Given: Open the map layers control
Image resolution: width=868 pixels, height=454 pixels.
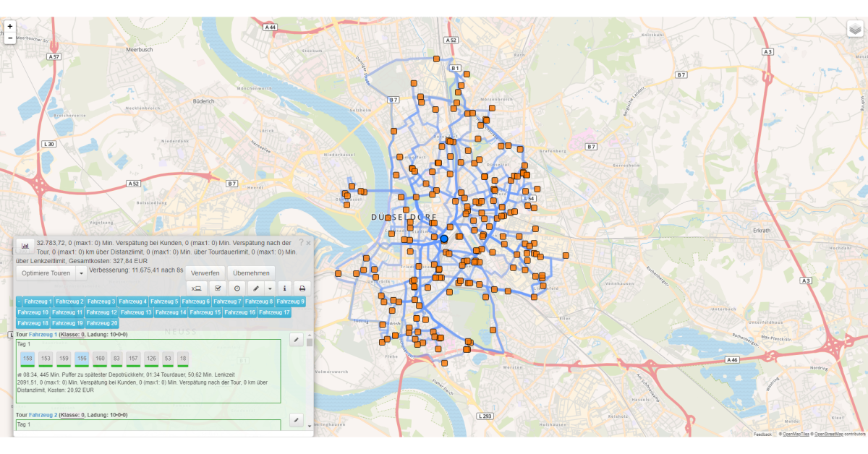Looking at the screenshot, I should click(x=855, y=29).
